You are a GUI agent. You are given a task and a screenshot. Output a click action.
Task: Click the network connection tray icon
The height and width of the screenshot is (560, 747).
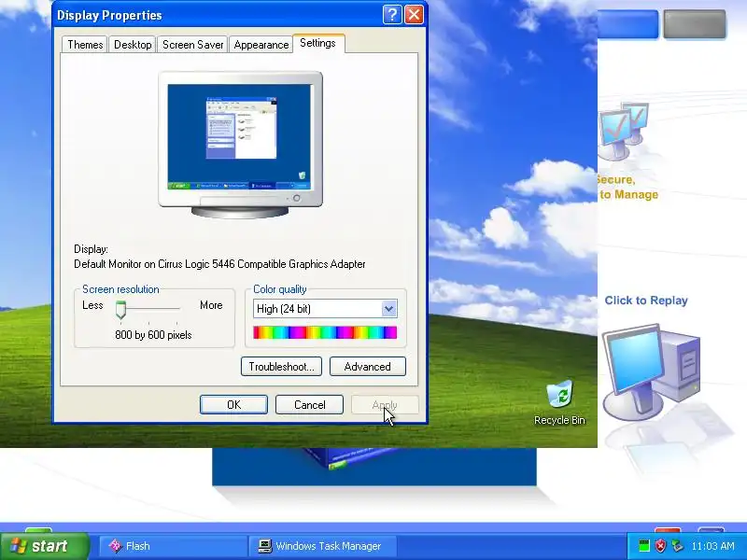(677, 546)
